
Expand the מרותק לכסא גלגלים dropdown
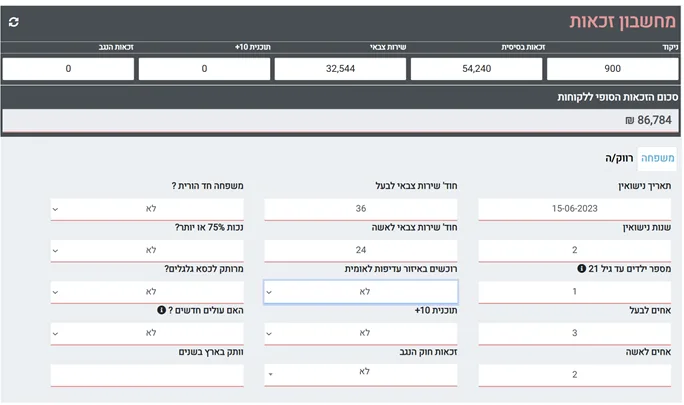(147, 292)
